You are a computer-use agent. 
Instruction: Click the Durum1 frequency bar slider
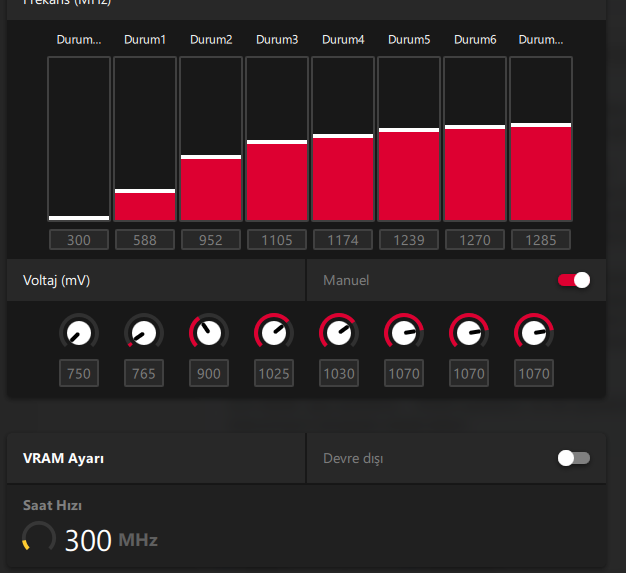(x=145, y=139)
